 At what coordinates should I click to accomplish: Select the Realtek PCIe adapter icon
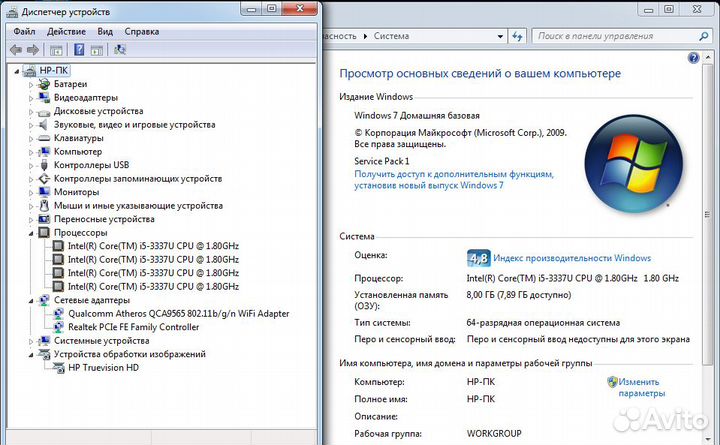click(x=58, y=327)
